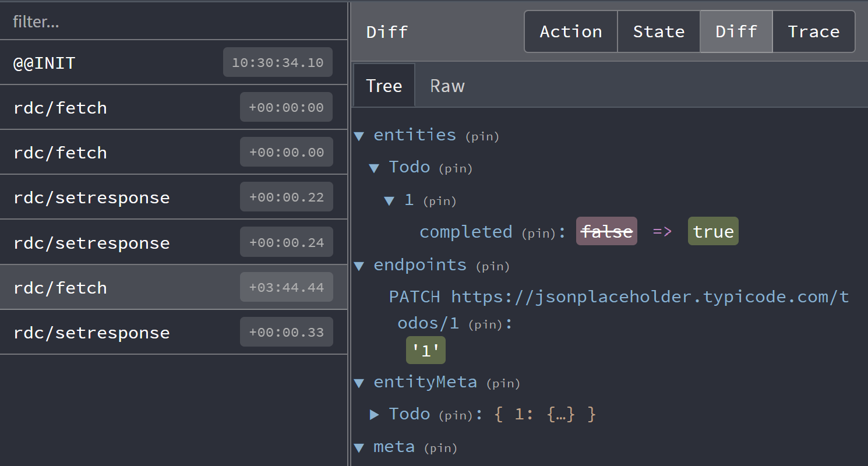
Task: Switch to the State tab
Action: pyautogui.click(x=658, y=31)
